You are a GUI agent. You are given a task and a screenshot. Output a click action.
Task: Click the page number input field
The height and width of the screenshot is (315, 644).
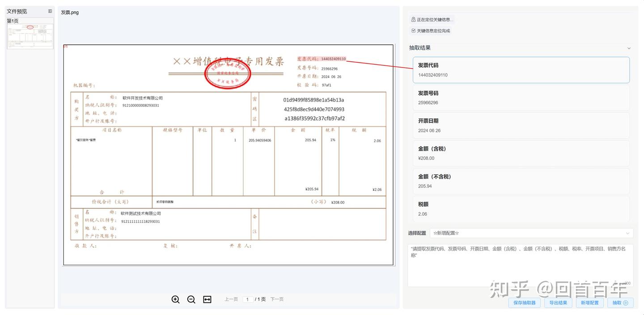[x=247, y=299]
